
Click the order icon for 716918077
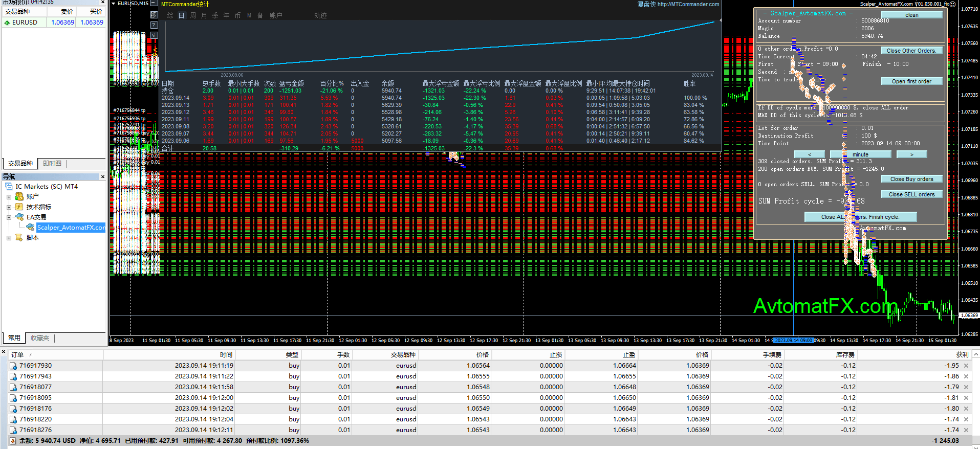[13, 387]
